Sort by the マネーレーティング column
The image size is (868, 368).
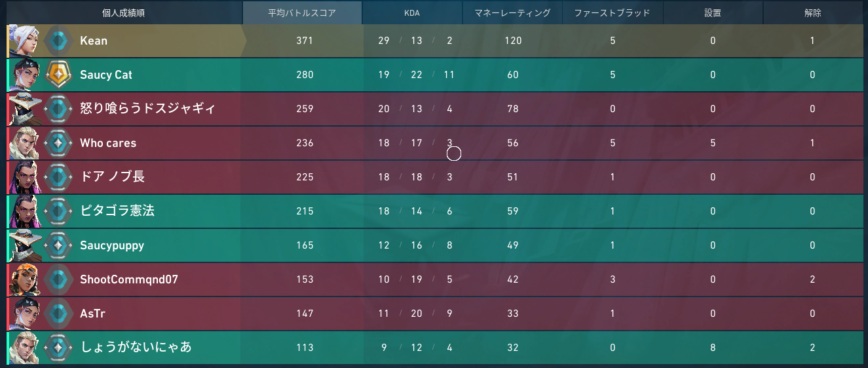[x=512, y=12]
